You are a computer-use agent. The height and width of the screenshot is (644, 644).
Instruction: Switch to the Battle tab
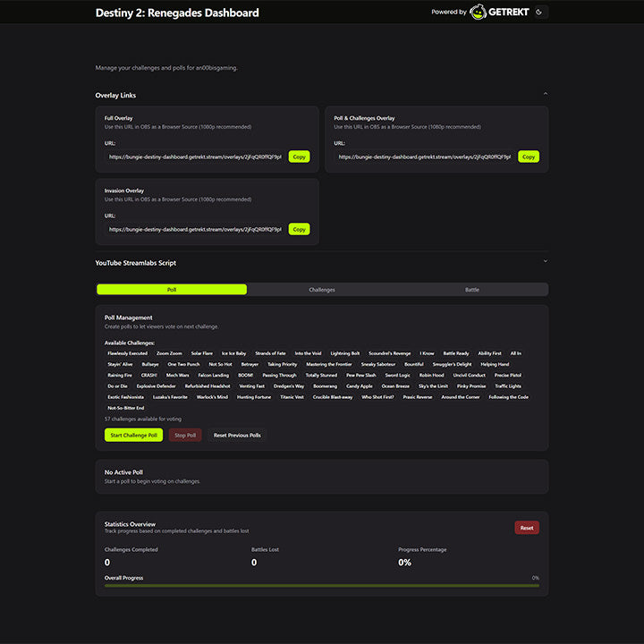[472, 290]
